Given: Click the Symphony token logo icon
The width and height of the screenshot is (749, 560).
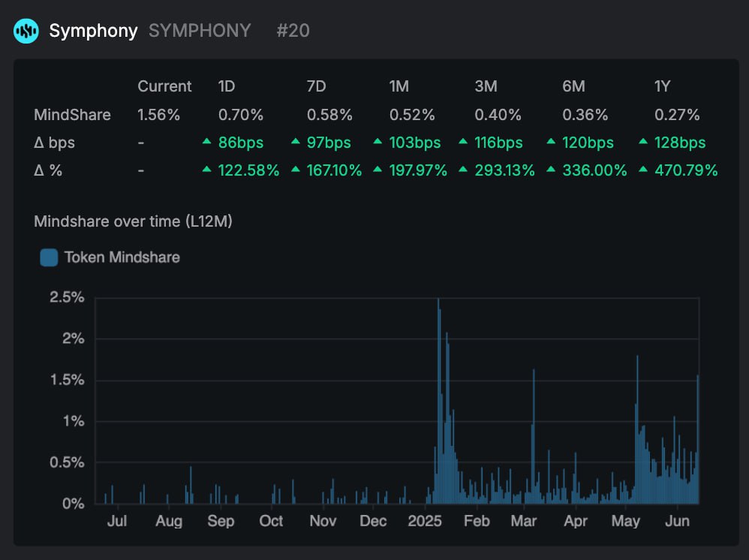Looking at the screenshot, I should point(25,30).
